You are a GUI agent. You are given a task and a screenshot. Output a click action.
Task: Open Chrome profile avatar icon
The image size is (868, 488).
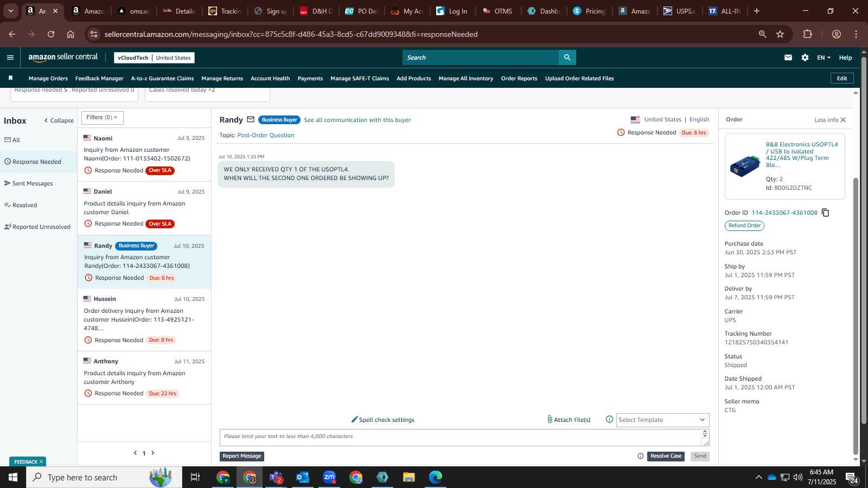tap(837, 34)
